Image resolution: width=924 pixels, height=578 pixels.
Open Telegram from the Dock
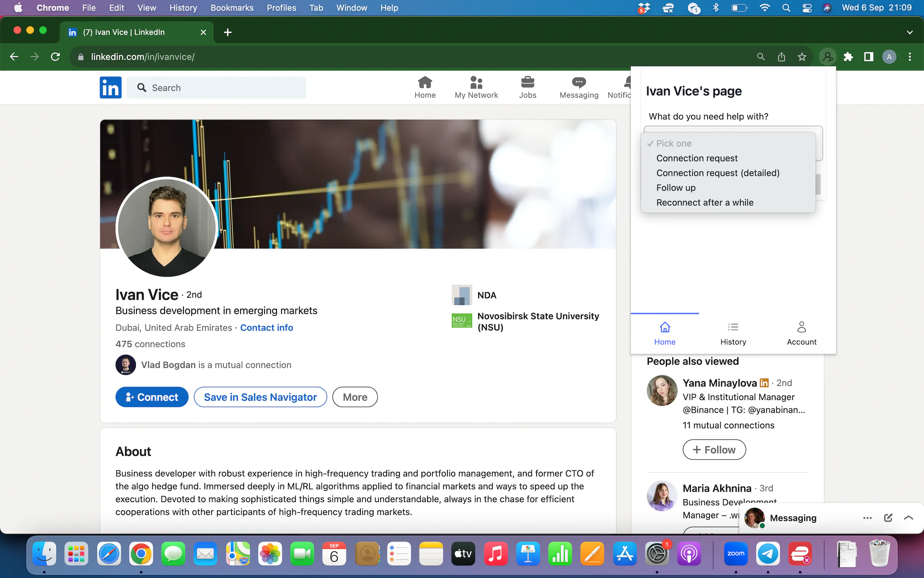(x=768, y=553)
